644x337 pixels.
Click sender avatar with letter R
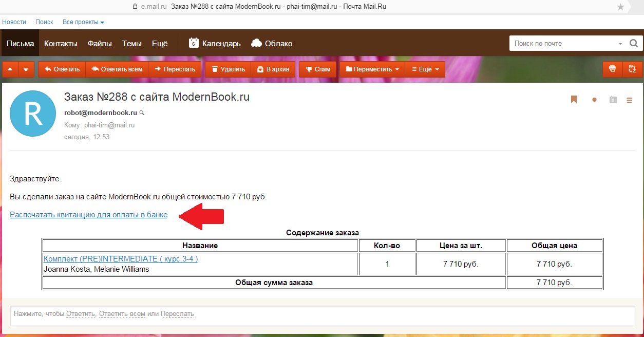33,114
